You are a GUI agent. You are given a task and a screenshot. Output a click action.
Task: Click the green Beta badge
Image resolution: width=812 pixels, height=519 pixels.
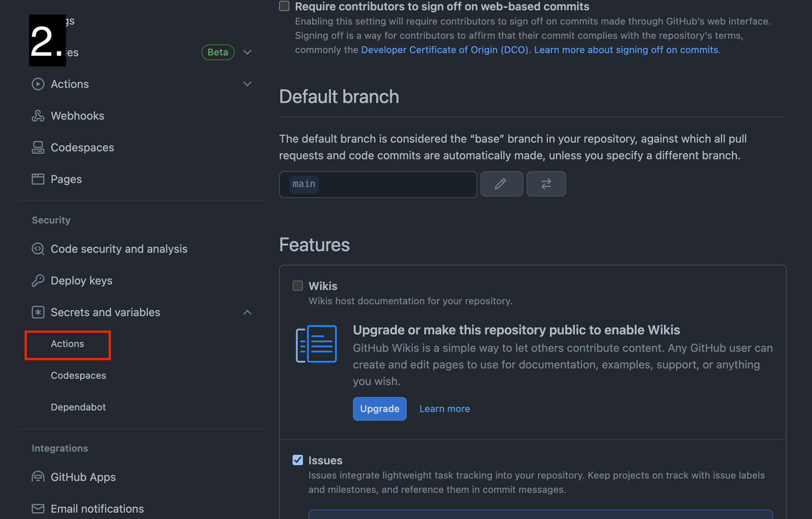pos(218,52)
